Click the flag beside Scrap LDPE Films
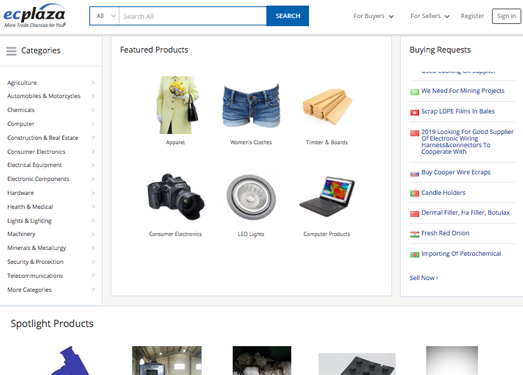The image size is (523, 375). [x=414, y=112]
